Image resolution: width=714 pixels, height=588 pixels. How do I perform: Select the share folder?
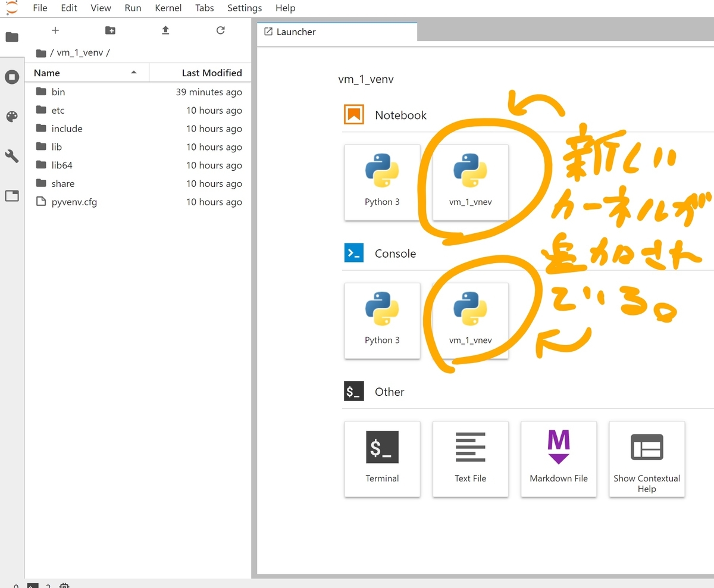click(x=138, y=184)
